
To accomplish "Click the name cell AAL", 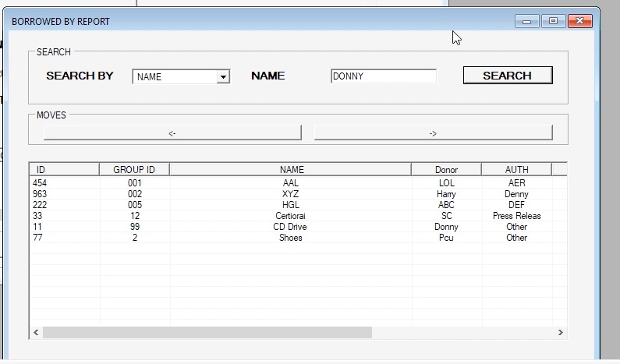I will [x=291, y=183].
